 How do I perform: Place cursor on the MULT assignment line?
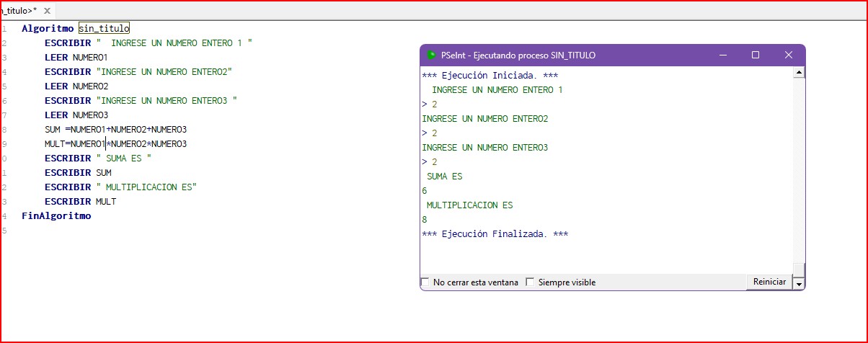(x=115, y=144)
